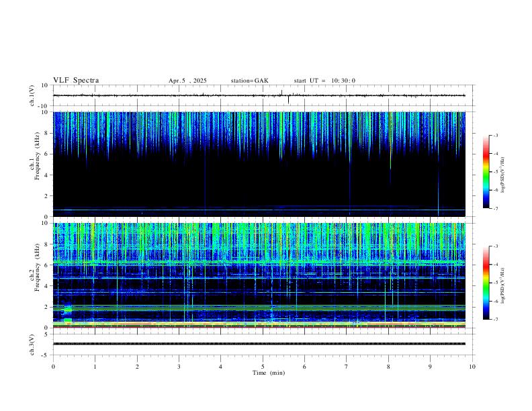Click the "station=GAK" header label
This screenshot has width=532, height=411.
(x=250, y=81)
